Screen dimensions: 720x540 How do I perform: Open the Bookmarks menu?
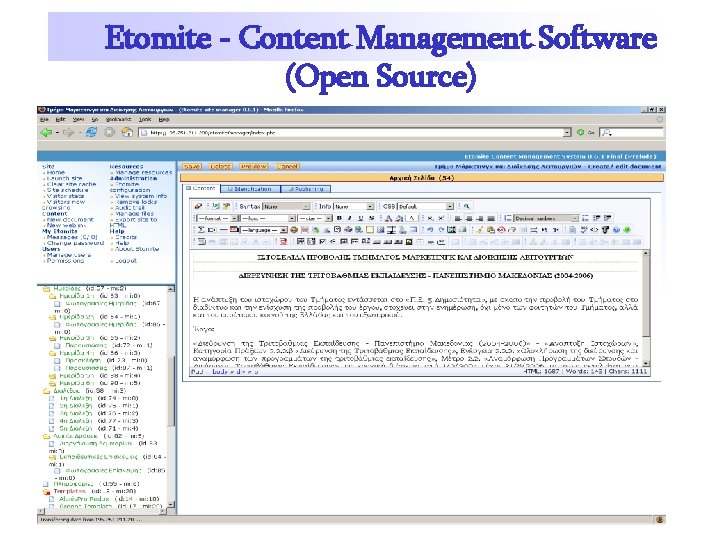[x=118, y=119]
